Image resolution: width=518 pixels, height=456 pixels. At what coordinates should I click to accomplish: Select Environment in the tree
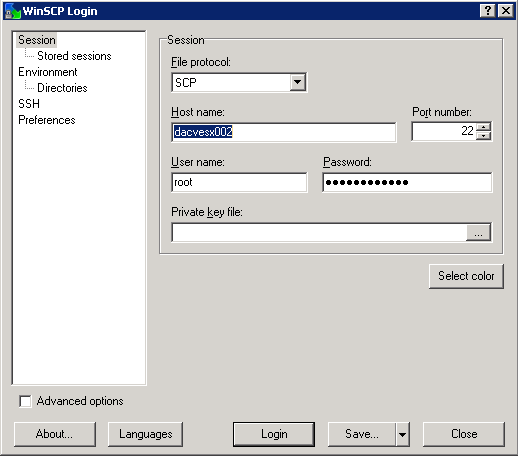click(48, 72)
